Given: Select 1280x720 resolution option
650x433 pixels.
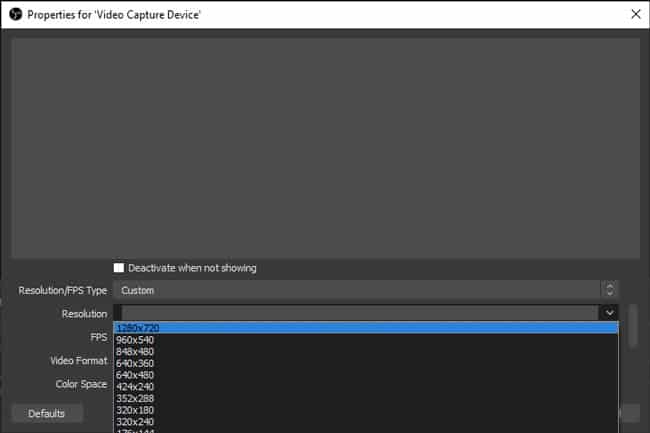Looking at the screenshot, I should coord(366,328).
